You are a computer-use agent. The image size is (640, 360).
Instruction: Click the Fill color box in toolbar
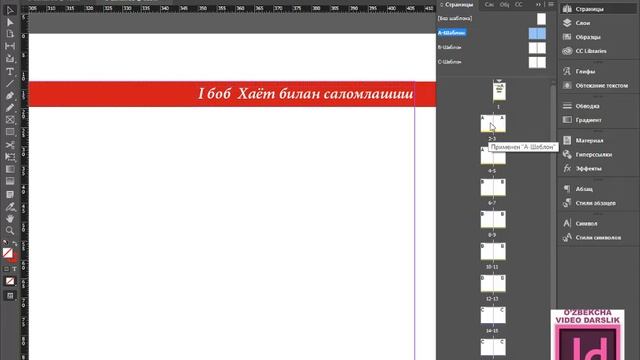click(x=7, y=253)
